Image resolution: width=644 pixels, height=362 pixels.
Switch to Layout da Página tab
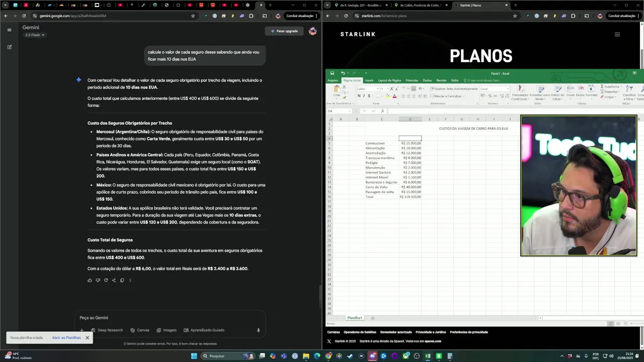[389, 80]
